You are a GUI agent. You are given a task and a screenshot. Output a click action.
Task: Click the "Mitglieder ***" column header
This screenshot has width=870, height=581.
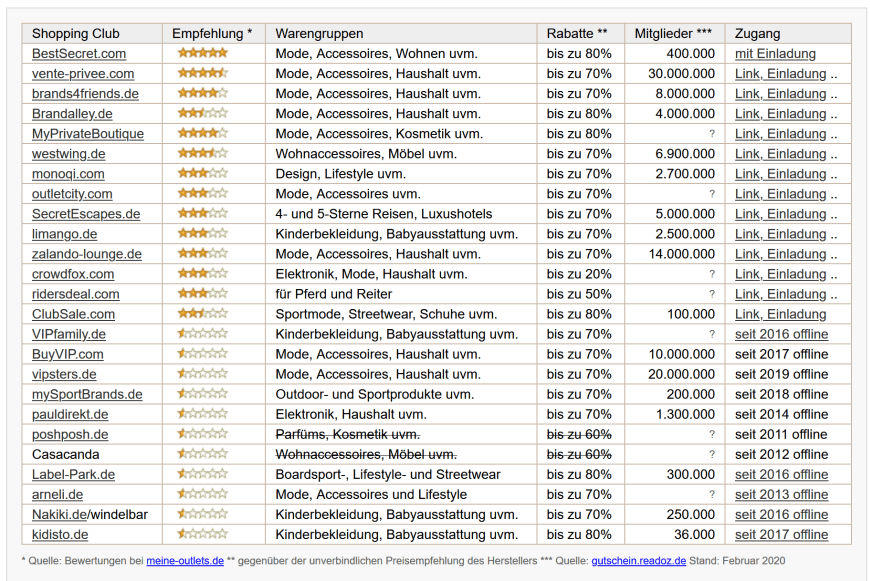[673, 34]
